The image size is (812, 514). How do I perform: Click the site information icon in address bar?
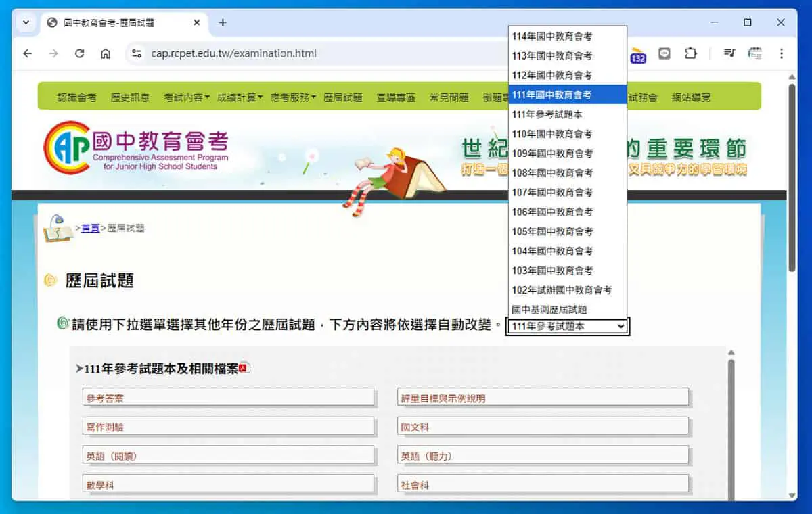[136, 53]
